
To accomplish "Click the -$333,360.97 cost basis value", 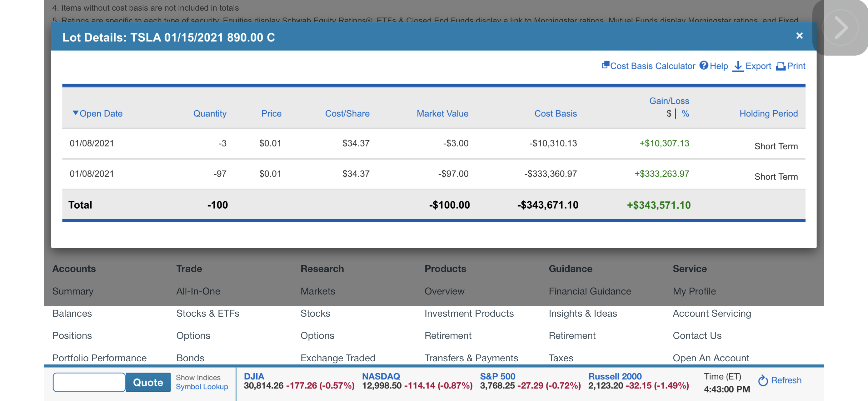I will [550, 173].
